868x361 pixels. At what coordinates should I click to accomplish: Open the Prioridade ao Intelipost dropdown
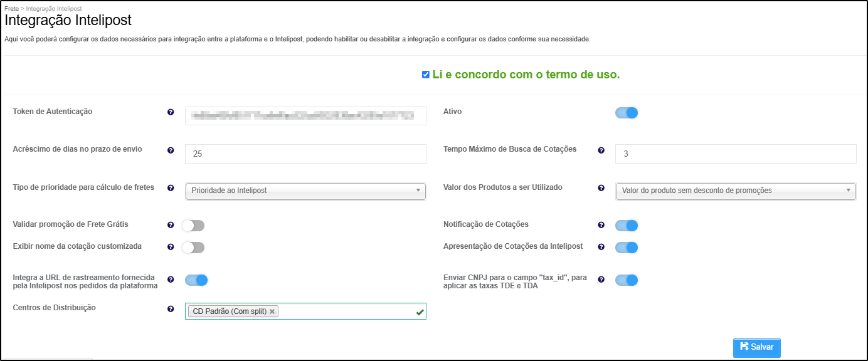[x=305, y=191]
